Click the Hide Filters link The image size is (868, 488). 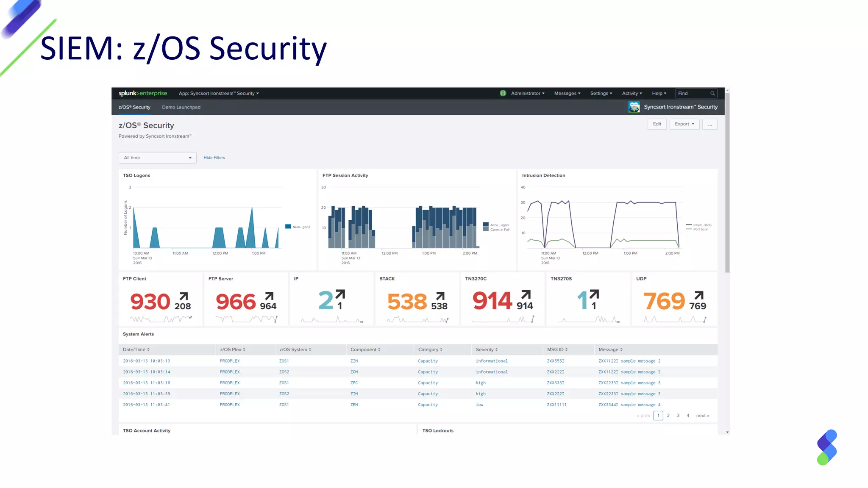[x=214, y=158]
